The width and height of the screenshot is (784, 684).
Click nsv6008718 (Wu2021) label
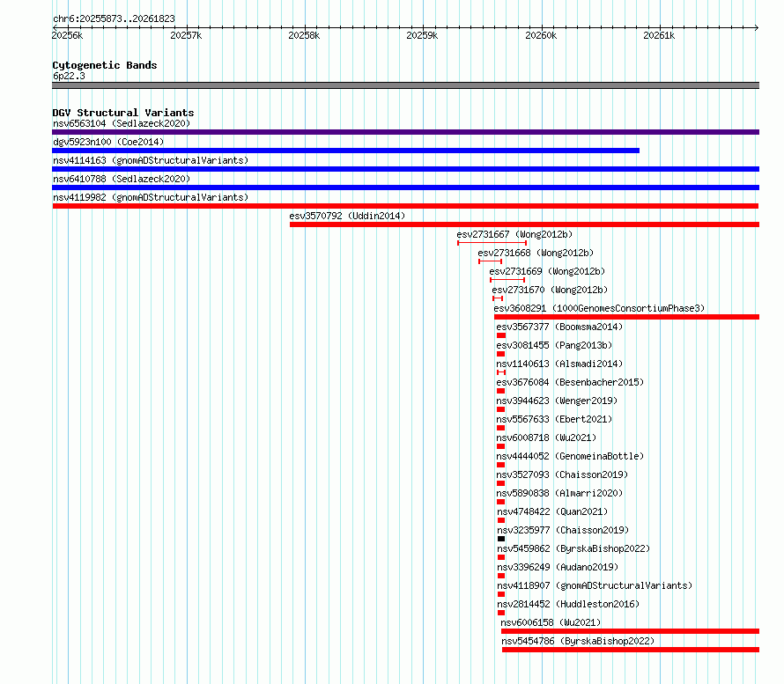[546, 438]
